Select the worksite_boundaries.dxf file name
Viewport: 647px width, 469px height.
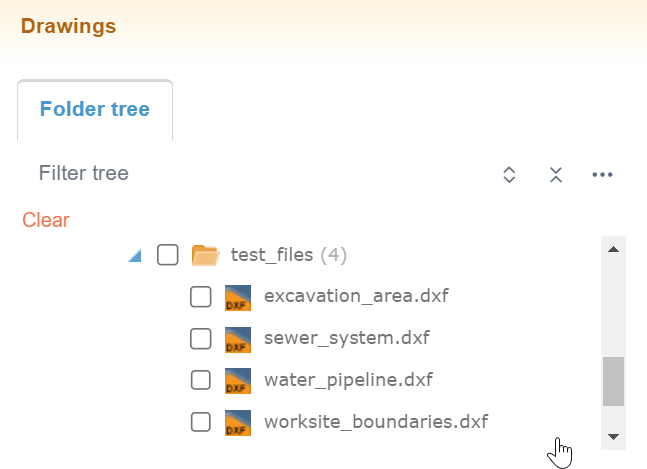click(x=376, y=422)
